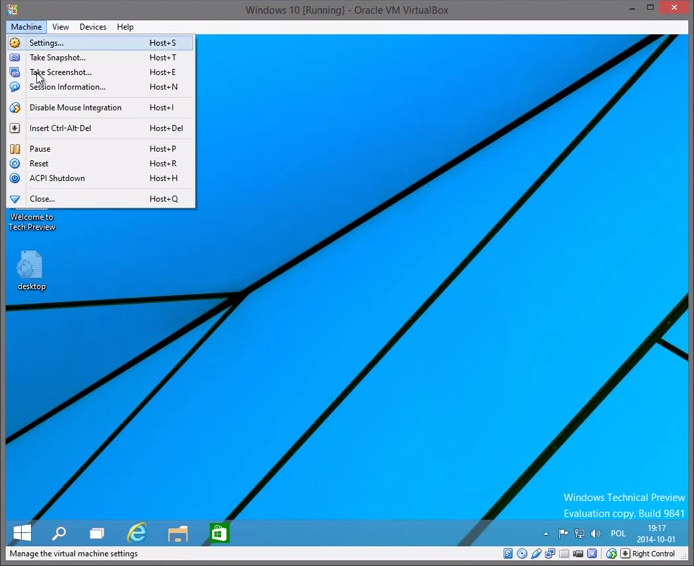Screen dimensions: 694x566
Task: Select Take Screenshot in the menu
Action: coord(100,72)
